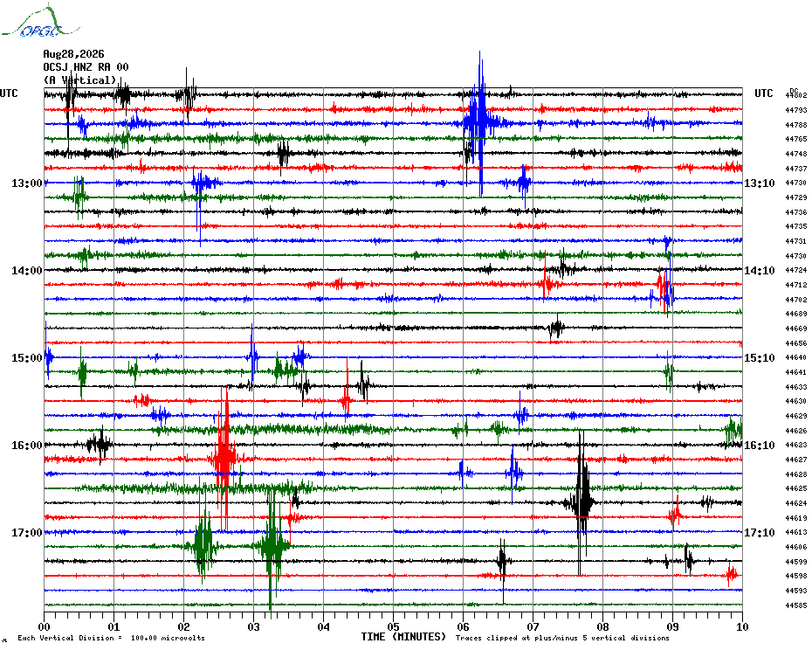Click DC value 44640
This screenshot has height=650, width=812.
pyautogui.click(x=796, y=357)
